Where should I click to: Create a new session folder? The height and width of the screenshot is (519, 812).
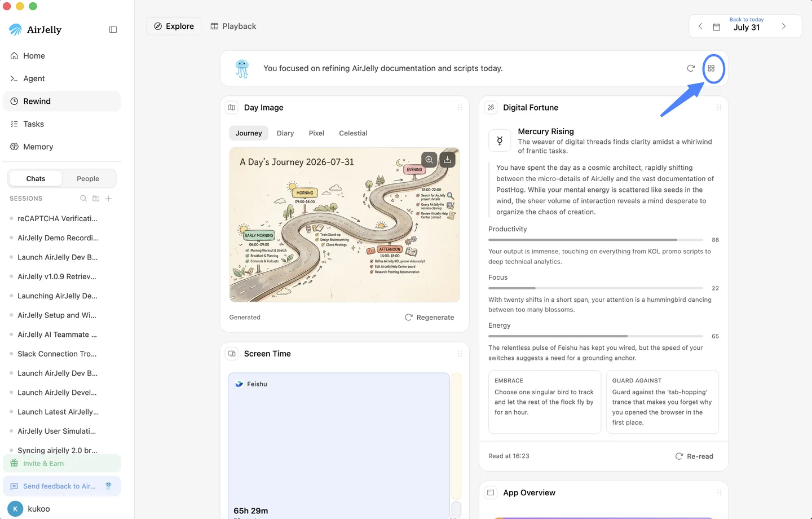click(96, 199)
